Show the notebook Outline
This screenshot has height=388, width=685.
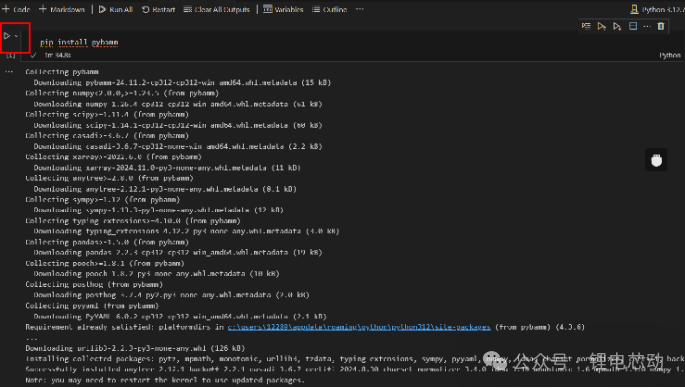click(329, 9)
